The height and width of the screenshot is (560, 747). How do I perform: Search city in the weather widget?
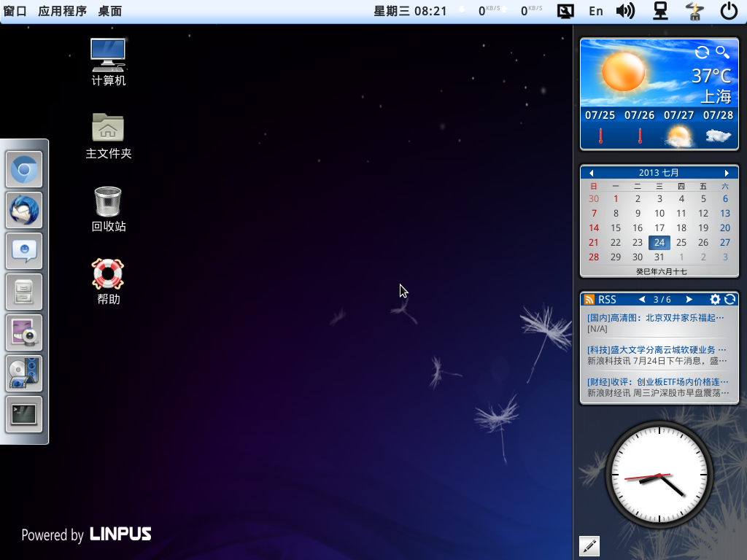coord(723,52)
